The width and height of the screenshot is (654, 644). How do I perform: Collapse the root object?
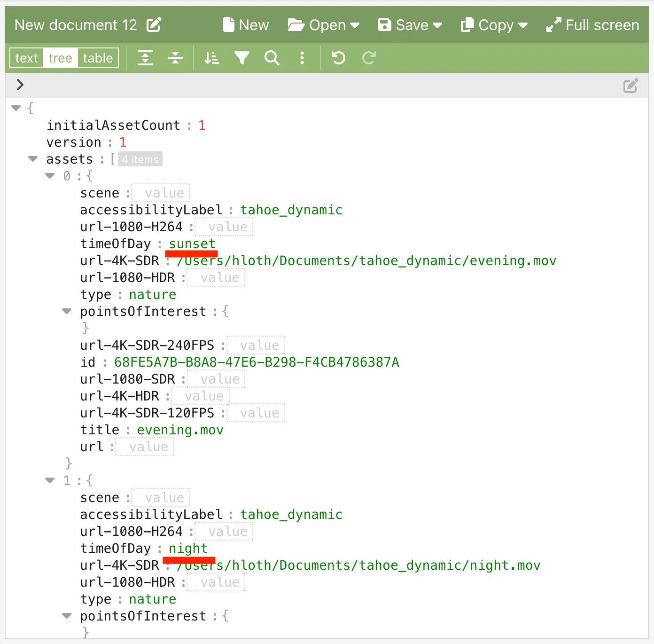16,108
